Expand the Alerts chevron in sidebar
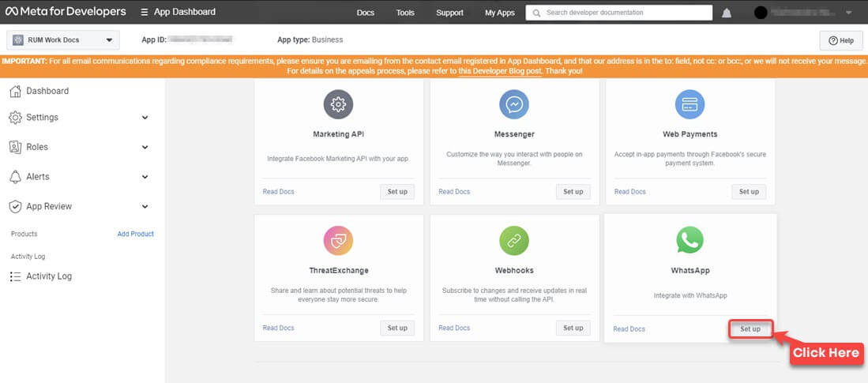This screenshot has height=383, width=868. tap(145, 177)
